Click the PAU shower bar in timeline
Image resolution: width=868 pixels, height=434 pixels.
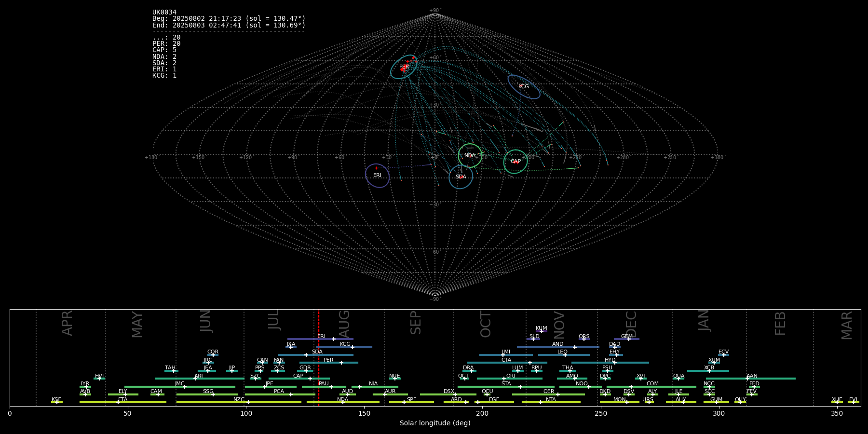click(x=324, y=386)
